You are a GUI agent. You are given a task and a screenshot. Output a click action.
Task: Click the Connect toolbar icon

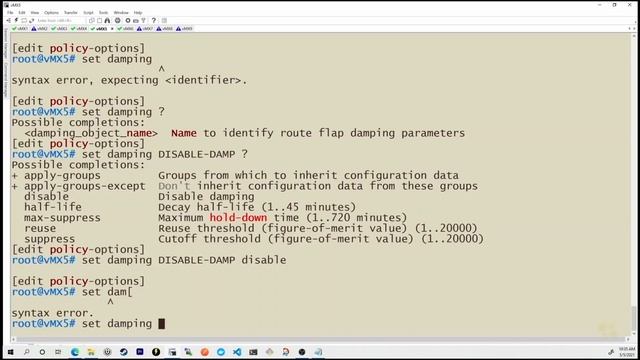point(9,20)
